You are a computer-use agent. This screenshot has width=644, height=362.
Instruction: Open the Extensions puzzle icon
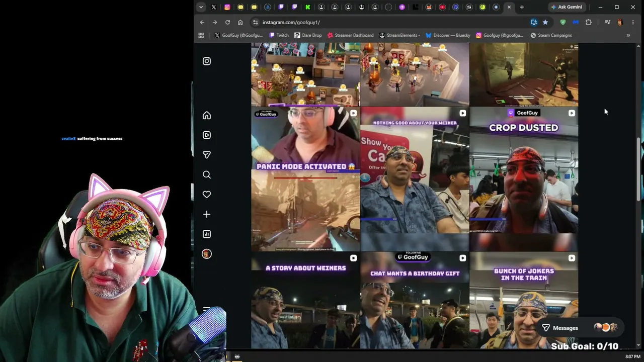click(x=589, y=22)
